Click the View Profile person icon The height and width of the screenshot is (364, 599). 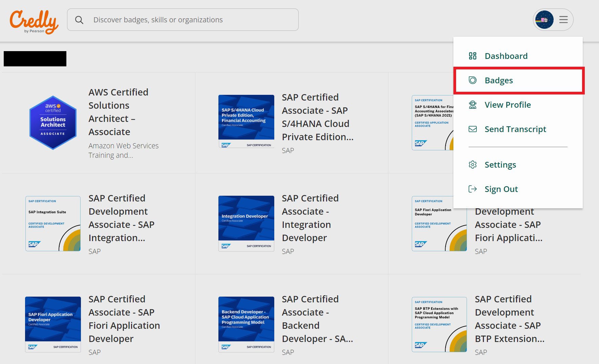(x=472, y=105)
